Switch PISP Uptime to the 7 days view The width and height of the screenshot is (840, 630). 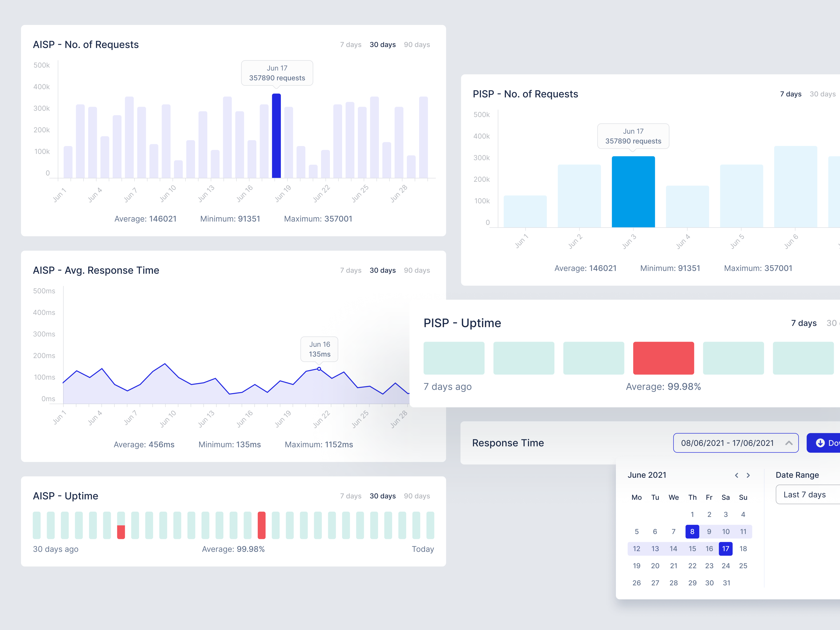803,323
